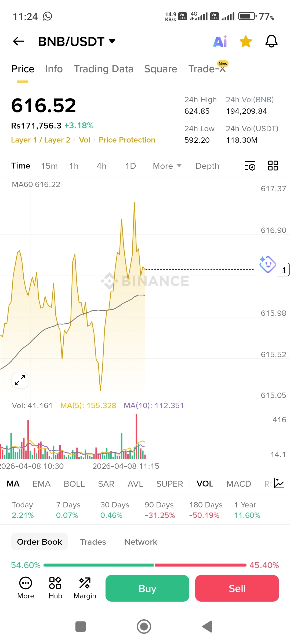Expand chart to fullscreen

tap(20, 380)
